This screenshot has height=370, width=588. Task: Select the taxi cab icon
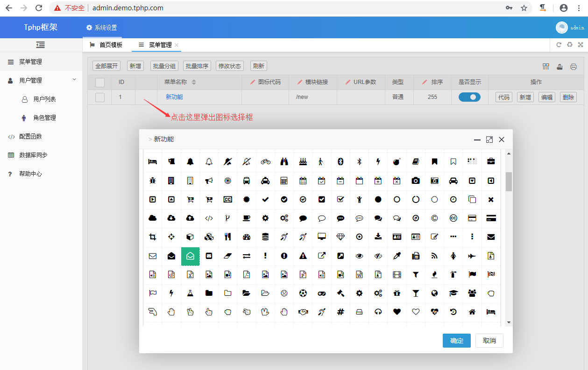click(x=265, y=181)
